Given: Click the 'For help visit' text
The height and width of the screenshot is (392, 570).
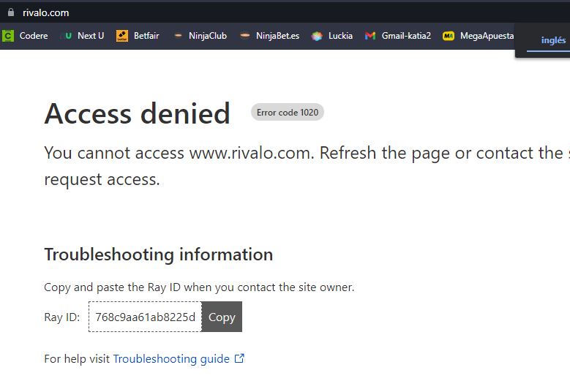Looking at the screenshot, I should point(77,359).
